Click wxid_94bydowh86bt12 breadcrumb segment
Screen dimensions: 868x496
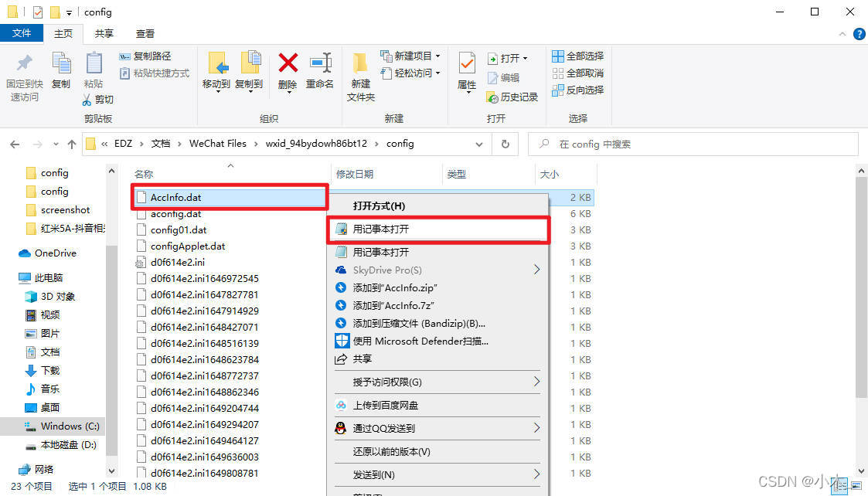click(x=316, y=144)
